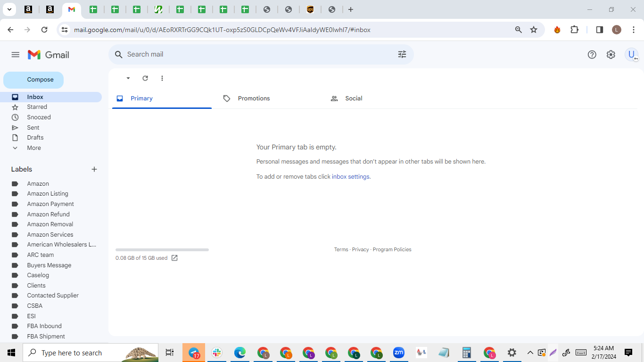Open Chrome Extensions puzzle icon
Viewport: 644px width, 362px height.
coord(574,30)
